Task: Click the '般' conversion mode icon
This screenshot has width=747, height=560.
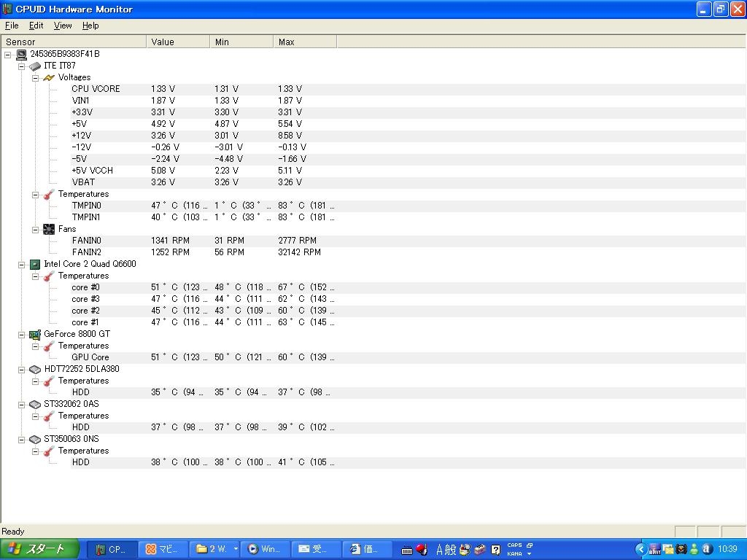Action: 450,550
